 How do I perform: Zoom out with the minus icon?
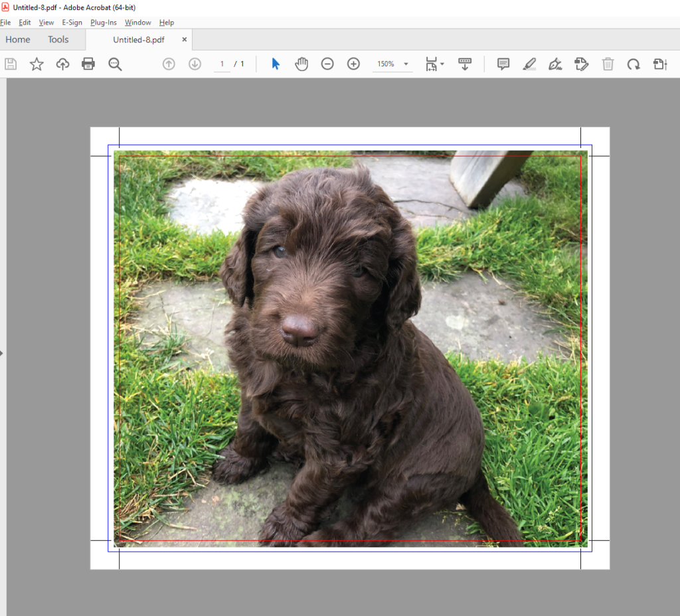coord(327,64)
